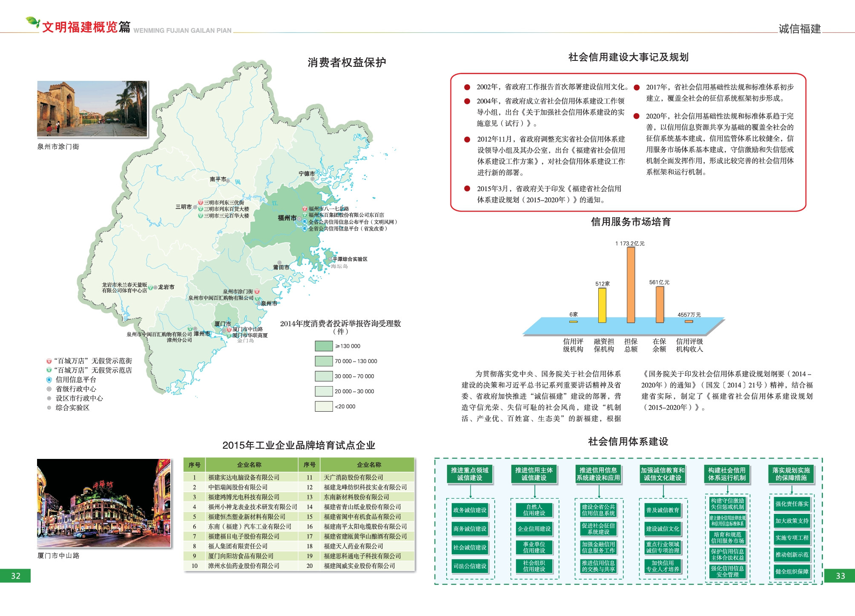The width and height of the screenshot is (855, 616).
Task: Click the 福州市 capital marker on the map
Action: click(x=299, y=219)
